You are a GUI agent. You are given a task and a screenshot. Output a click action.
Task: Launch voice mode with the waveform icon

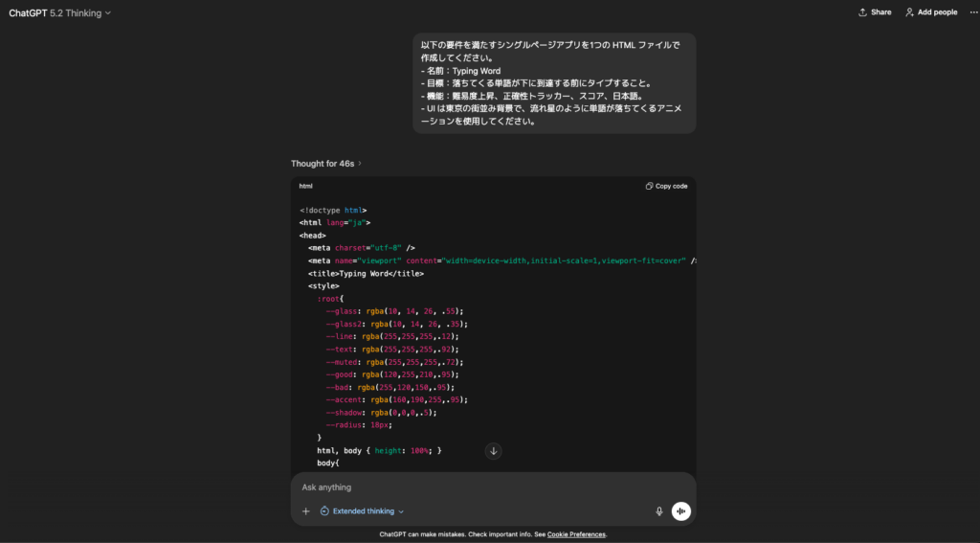tap(680, 511)
